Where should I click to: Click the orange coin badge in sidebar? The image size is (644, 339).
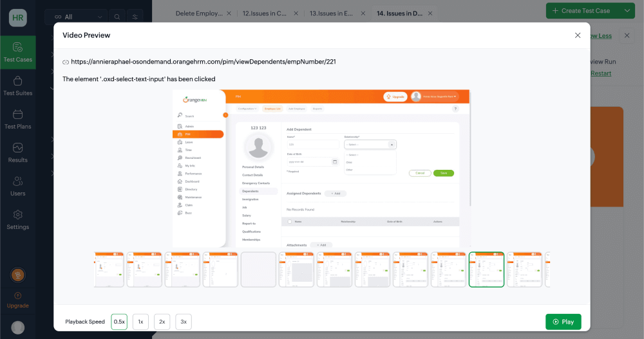pyautogui.click(x=17, y=275)
